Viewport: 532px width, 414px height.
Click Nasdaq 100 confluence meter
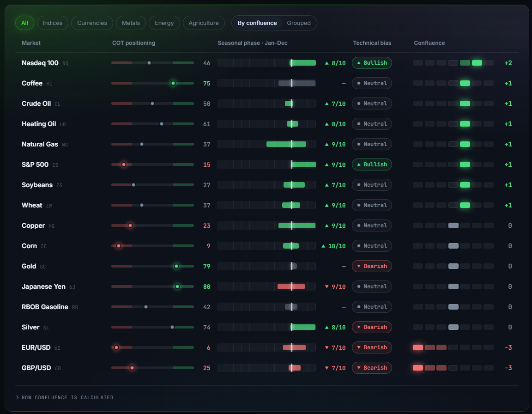pos(453,63)
